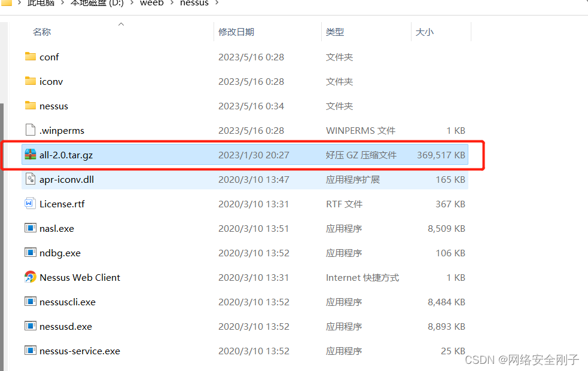
Task: Click the all-2.0.tar.gz archive icon
Action: pyautogui.click(x=31, y=154)
